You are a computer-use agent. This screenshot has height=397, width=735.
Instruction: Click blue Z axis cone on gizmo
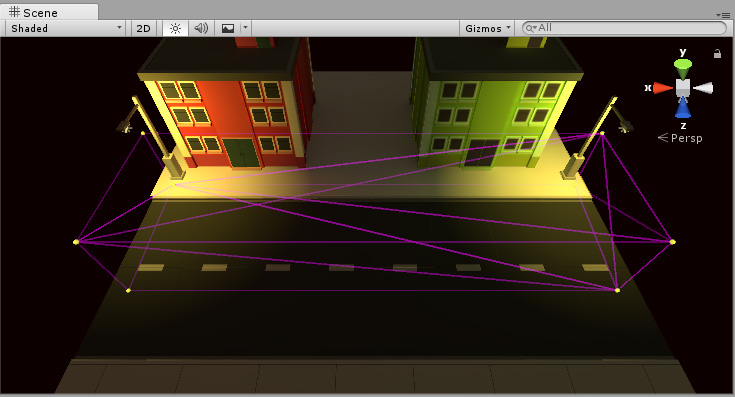tap(683, 108)
